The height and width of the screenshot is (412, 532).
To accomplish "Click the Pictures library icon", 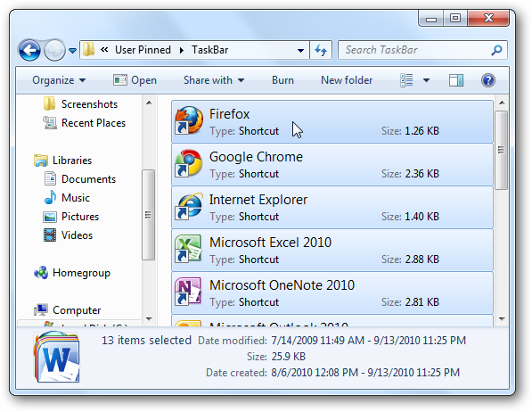I will coord(50,217).
